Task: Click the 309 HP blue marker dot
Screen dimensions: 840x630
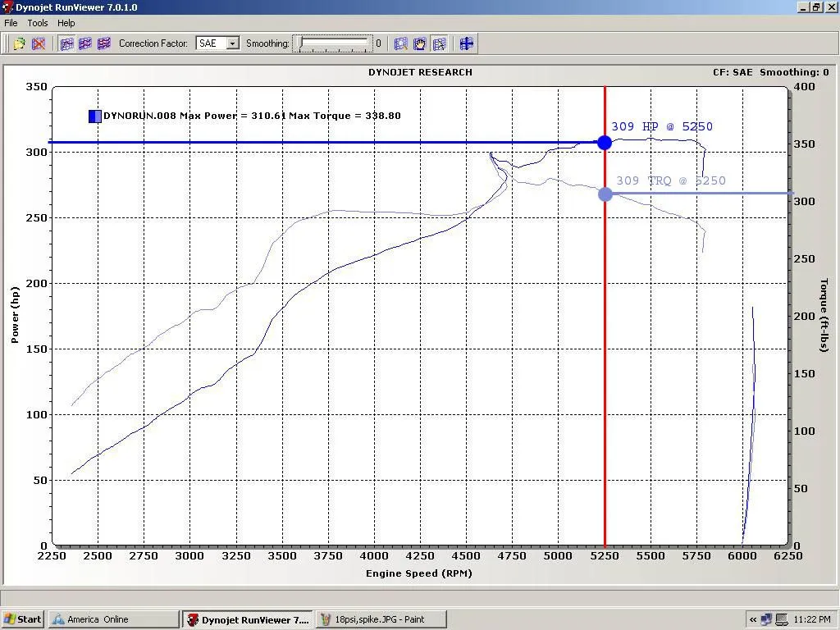Action: point(605,143)
